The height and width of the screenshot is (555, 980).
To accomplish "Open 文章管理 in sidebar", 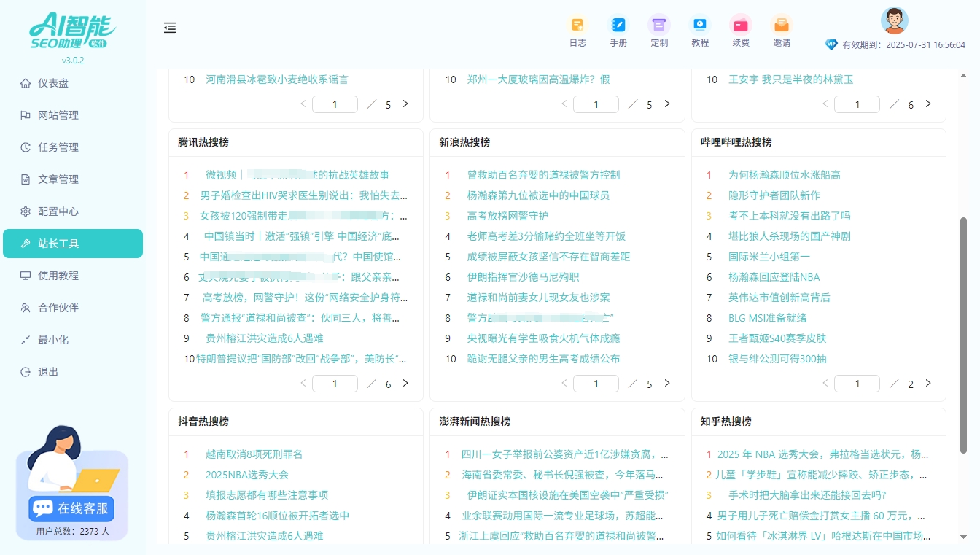I will pos(73,179).
